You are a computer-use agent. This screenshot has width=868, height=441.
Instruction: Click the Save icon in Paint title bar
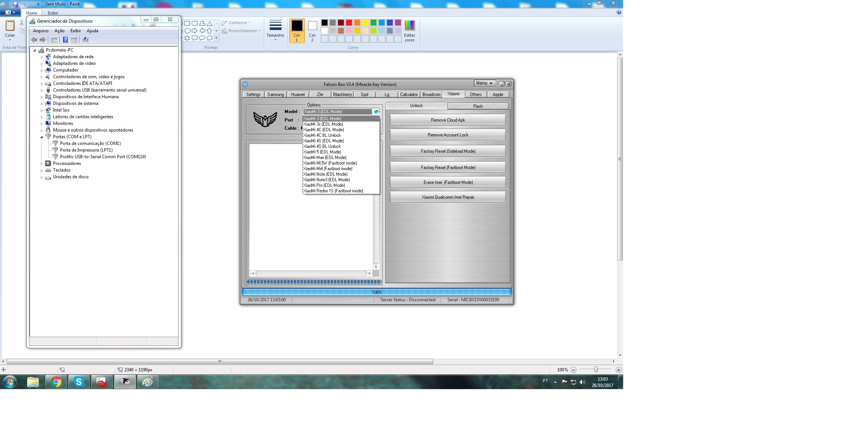click(15, 4)
